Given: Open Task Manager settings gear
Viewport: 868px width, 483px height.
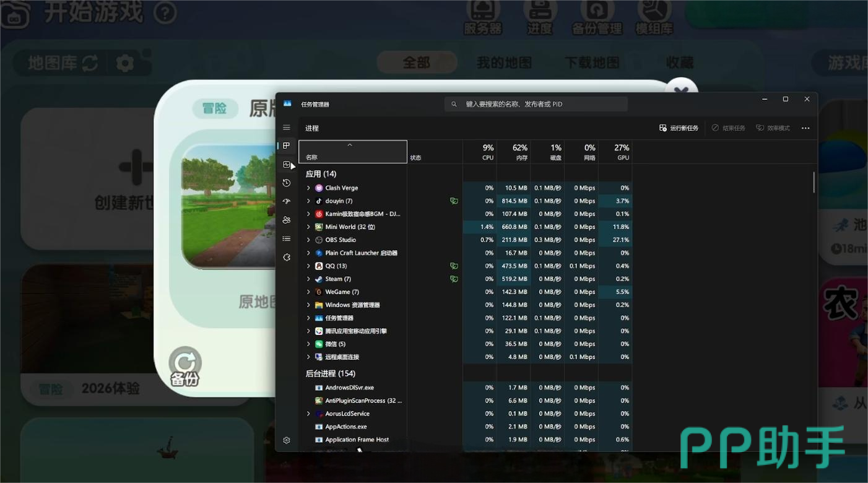Looking at the screenshot, I should 287,440.
